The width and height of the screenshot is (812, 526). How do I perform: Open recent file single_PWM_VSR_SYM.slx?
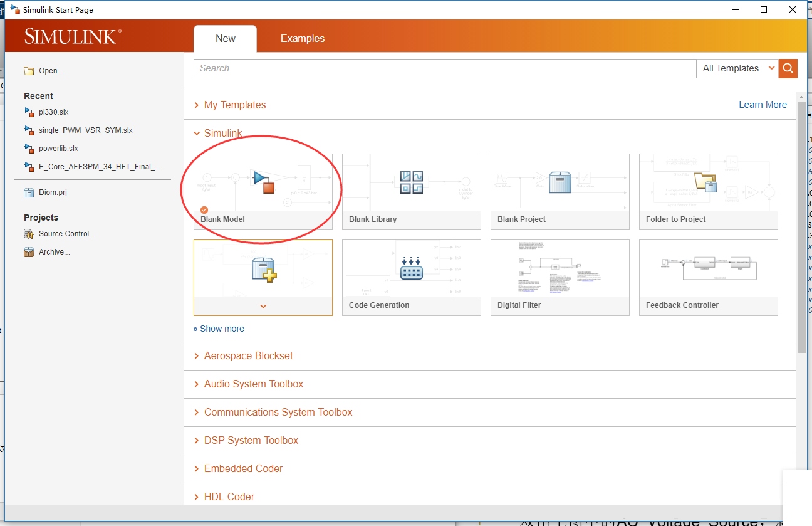(86, 130)
